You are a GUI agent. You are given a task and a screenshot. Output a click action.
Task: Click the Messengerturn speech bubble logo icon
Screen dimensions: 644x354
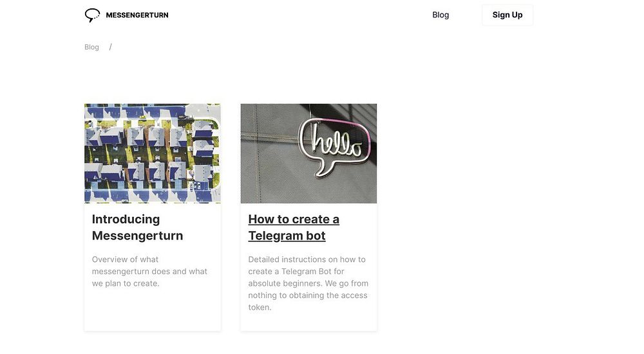tap(92, 15)
